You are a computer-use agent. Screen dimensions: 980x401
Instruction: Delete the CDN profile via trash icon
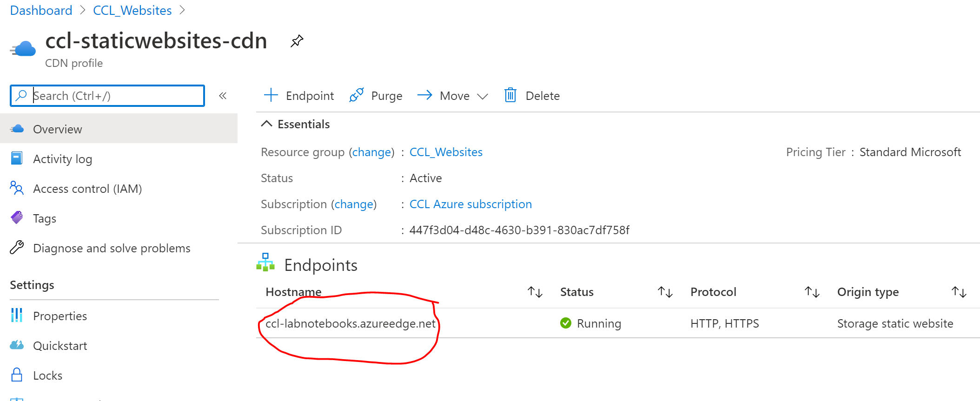tap(510, 95)
